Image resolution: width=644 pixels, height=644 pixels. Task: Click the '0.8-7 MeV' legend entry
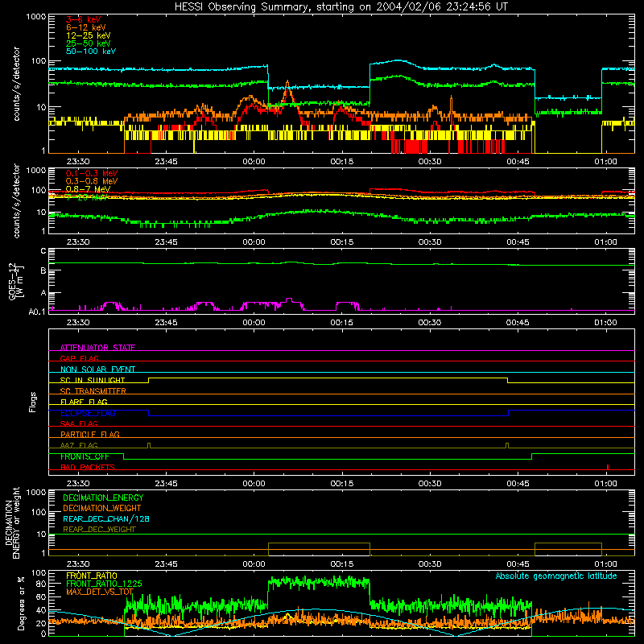88,189
